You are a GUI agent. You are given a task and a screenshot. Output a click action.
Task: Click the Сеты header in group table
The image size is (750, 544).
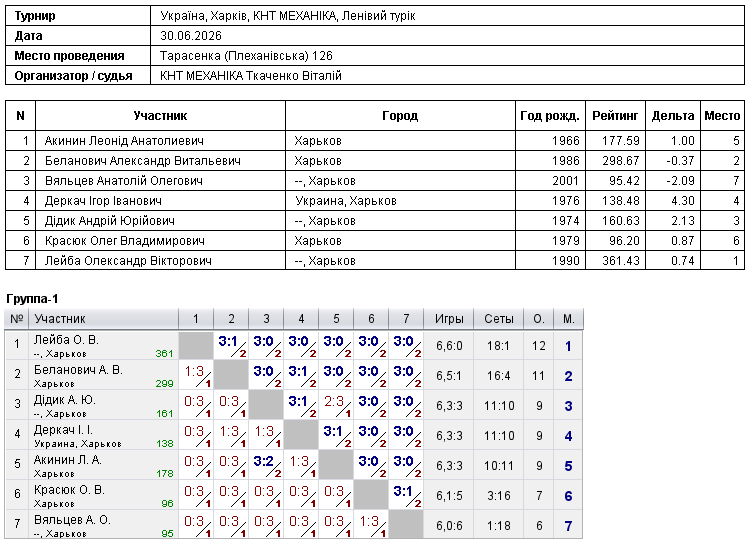point(498,319)
